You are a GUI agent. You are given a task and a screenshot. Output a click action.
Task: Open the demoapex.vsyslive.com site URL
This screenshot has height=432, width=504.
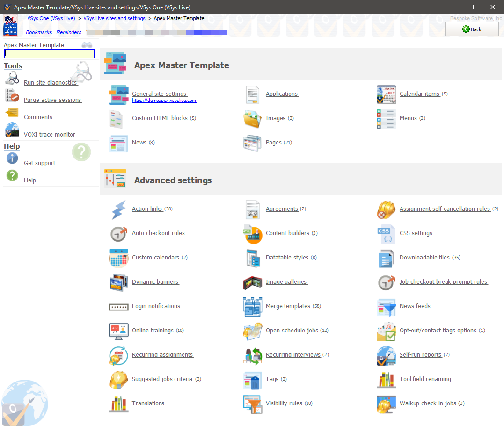pyautogui.click(x=164, y=101)
